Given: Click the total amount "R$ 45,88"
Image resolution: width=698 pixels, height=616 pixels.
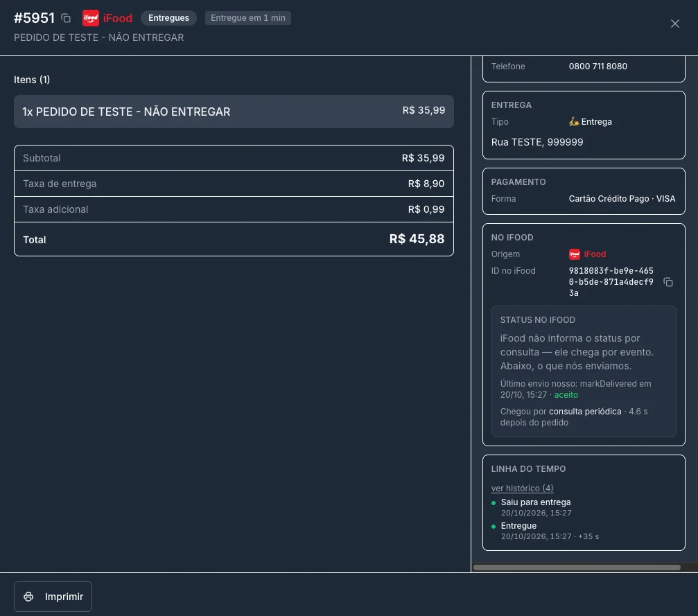Looking at the screenshot, I should pos(417,239).
